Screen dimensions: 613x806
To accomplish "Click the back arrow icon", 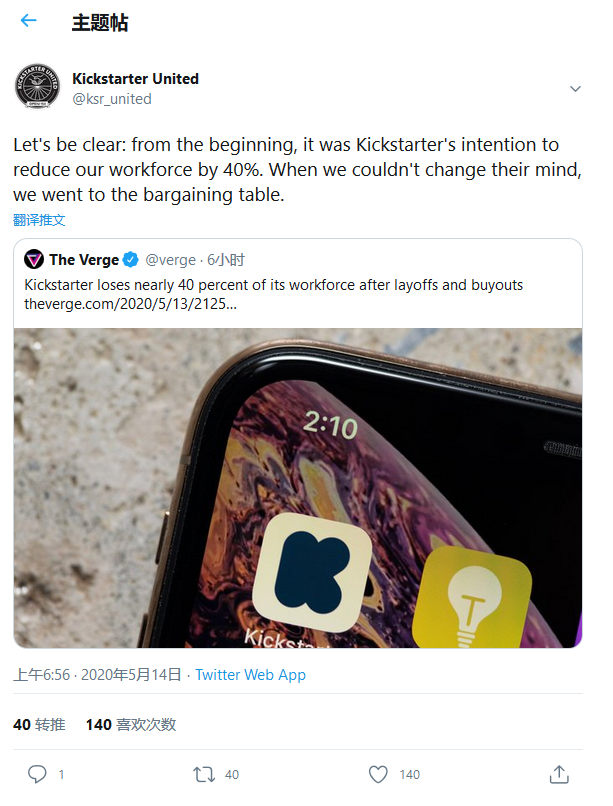I will pyautogui.click(x=28, y=21).
